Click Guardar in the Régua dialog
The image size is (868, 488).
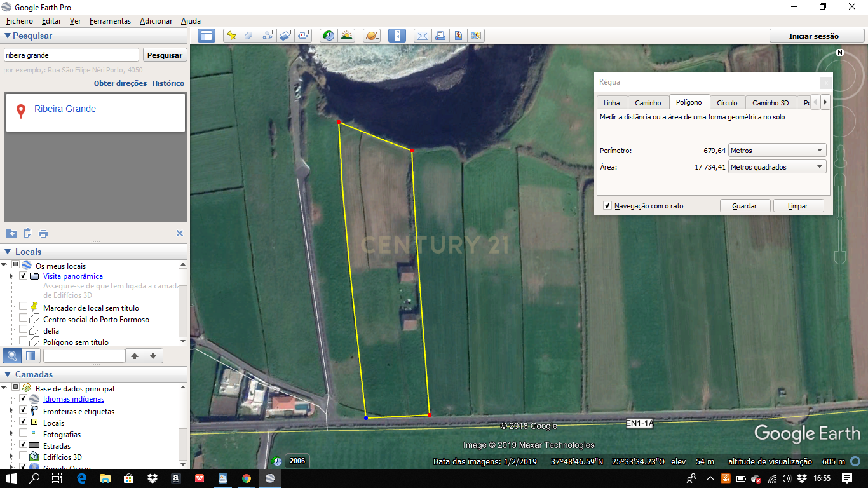tap(745, 206)
